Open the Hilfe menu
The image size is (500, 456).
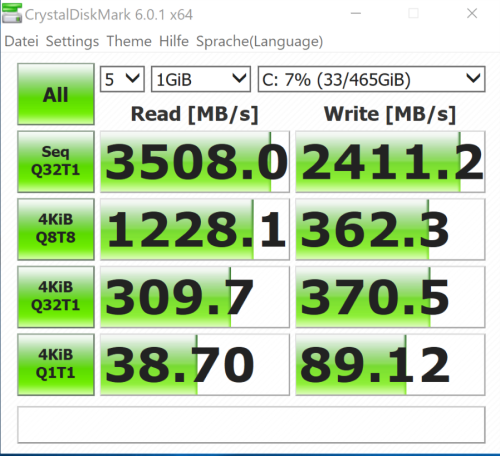tap(174, 41)
